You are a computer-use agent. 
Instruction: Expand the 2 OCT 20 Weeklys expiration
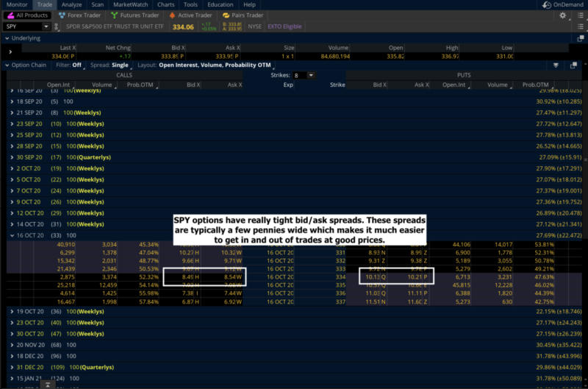click(x=12, y=169)
